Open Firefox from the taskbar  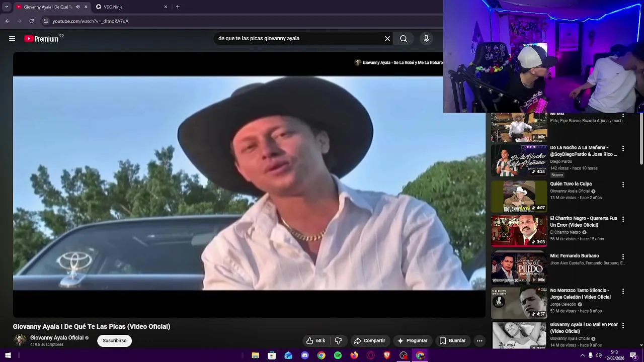pos(354,355)
